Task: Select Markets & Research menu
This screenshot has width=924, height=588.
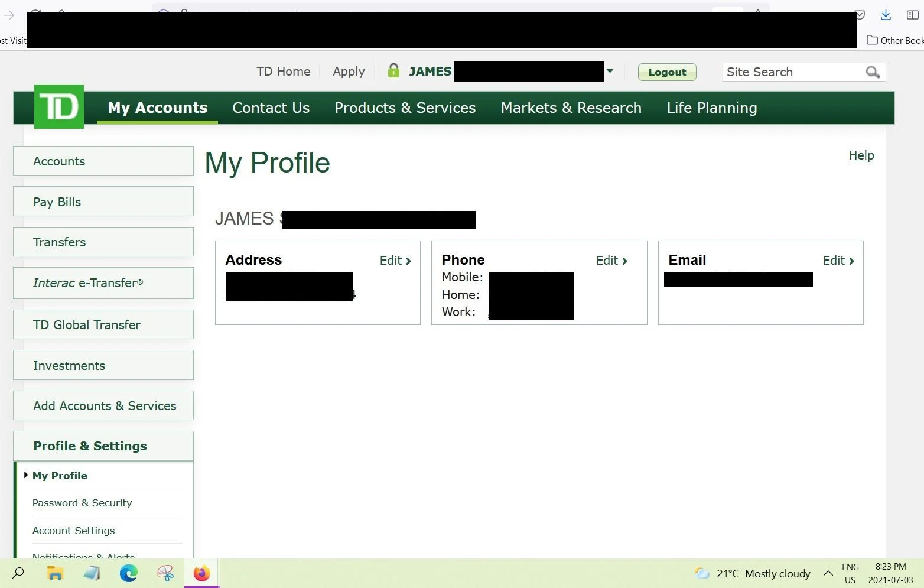Action: coord(571,108)
